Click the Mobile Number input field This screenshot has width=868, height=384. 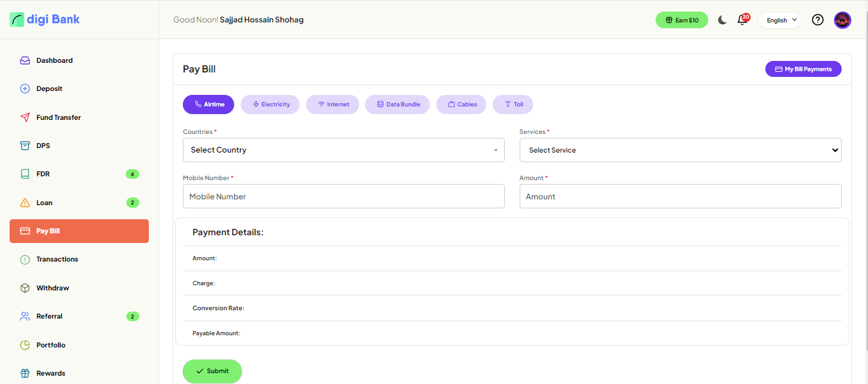click(343, 196)
